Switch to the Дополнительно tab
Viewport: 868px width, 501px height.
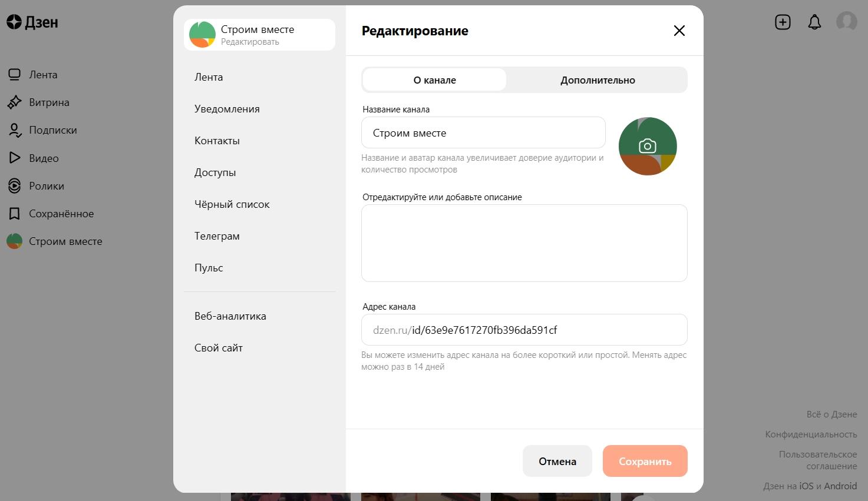click(598, 80)
